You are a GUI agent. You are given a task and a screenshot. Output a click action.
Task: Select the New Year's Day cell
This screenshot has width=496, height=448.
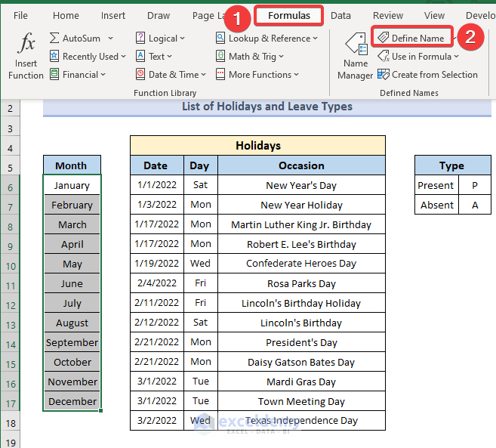pyautogui.click(x=301, y=185)
